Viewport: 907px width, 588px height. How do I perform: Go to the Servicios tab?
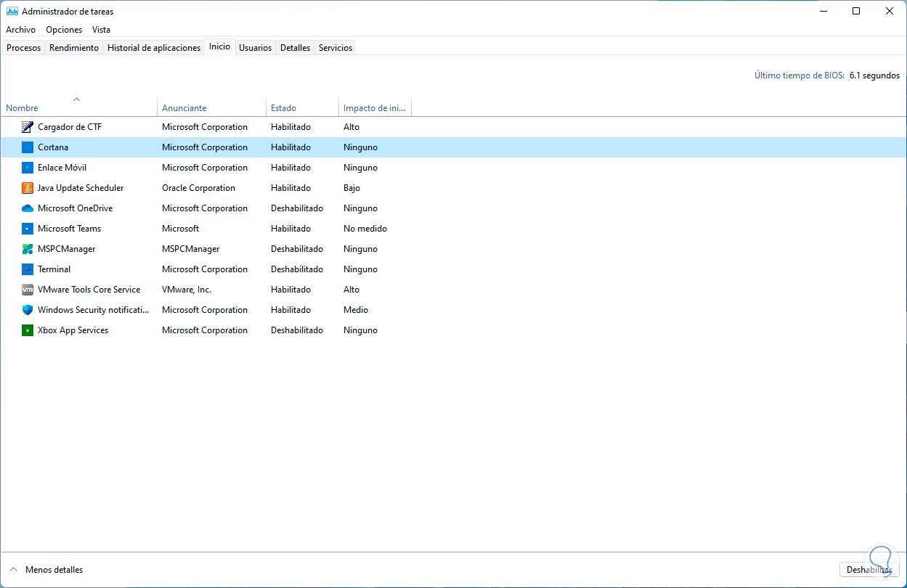335,48
